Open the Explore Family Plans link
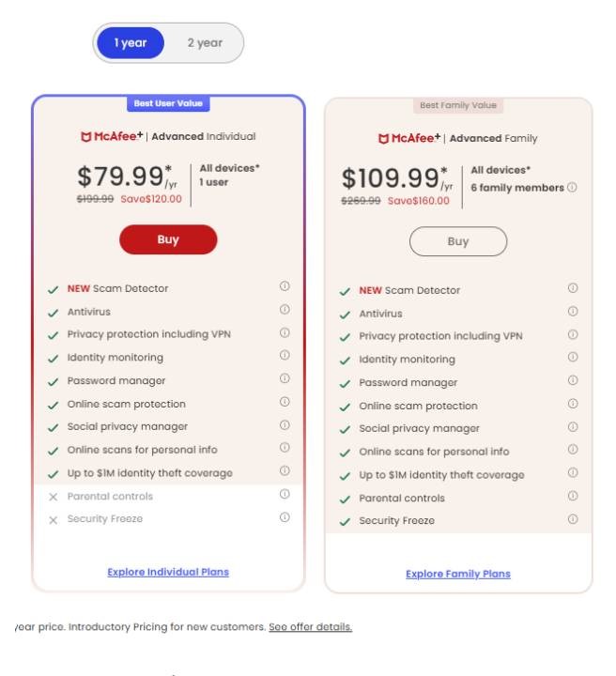This screenshot has width=616, height=676. pyautogui.click(x=458, y=574)
